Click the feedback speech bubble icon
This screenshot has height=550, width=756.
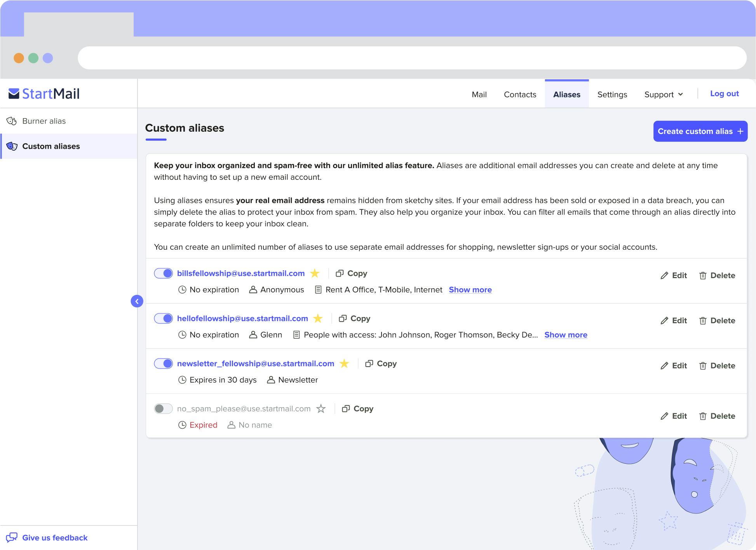coord(12,538)
